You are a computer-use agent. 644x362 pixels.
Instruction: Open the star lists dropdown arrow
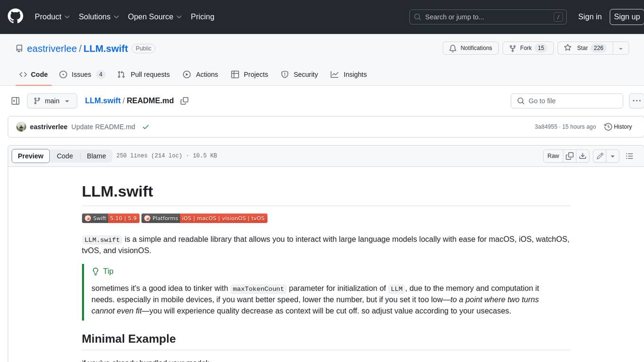tap(621, 48)
